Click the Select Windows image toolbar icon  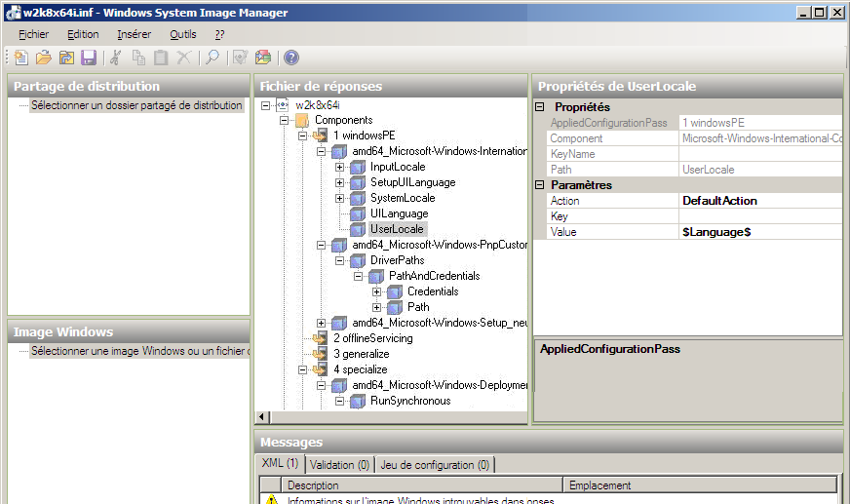point(65,58)
